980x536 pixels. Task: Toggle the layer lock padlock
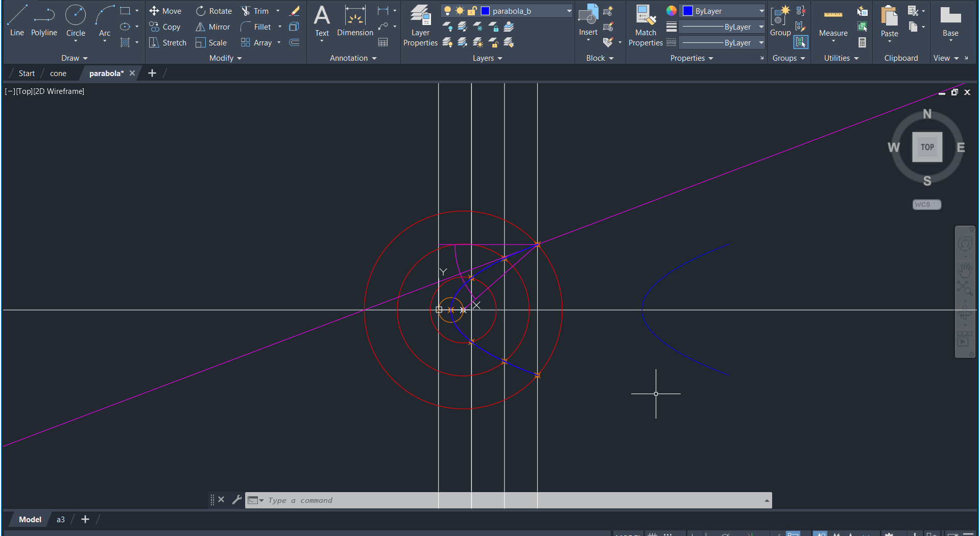[472, 11]
